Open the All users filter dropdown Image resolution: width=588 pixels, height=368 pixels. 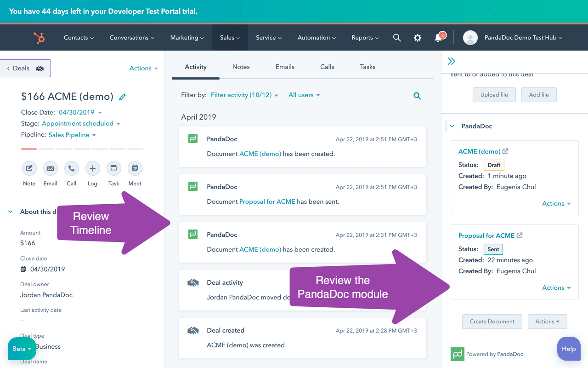[304, 95]
